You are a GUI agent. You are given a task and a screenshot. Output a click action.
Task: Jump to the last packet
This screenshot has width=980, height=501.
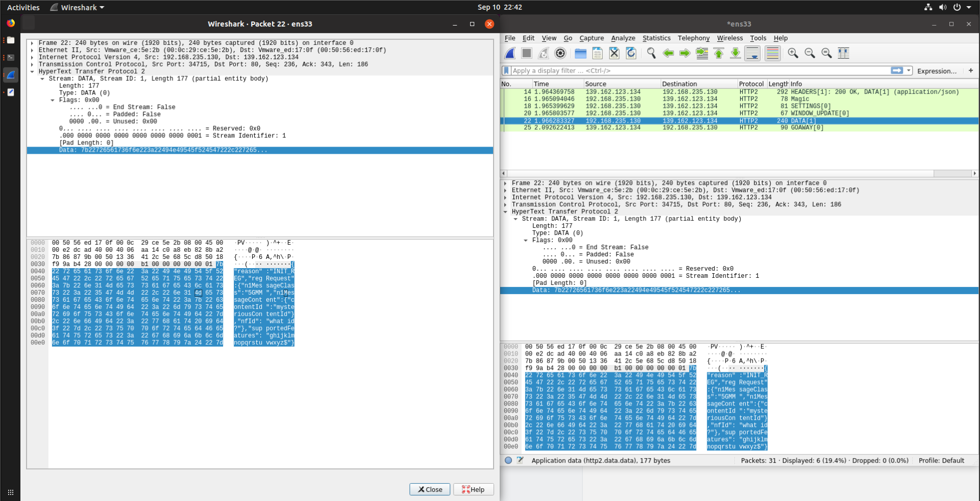point(736,53)
